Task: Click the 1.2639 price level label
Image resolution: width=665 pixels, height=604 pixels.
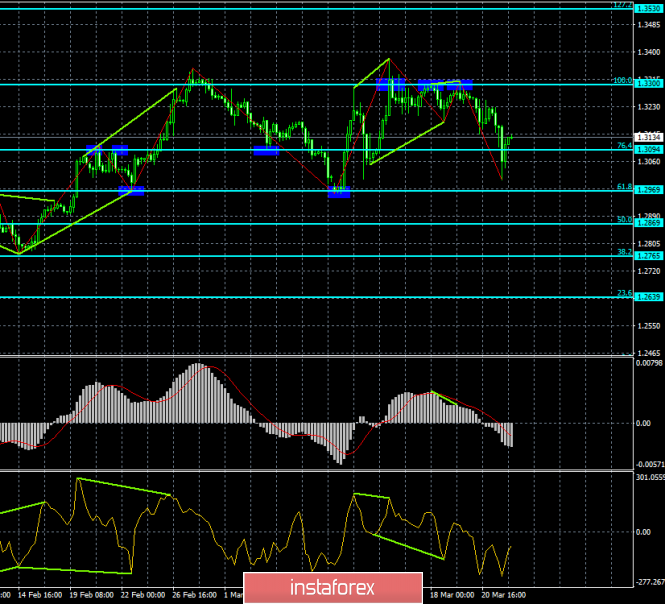Action: pyautogui.click(x=648, y=297)
